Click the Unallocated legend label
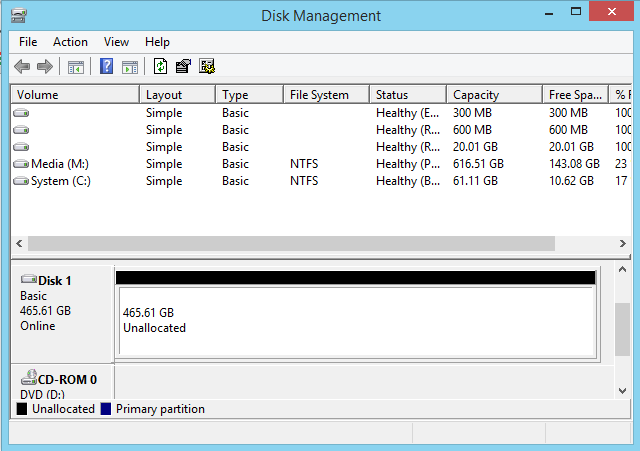The width and height of the screenshot is (640, 451). (x=63, y=409)
